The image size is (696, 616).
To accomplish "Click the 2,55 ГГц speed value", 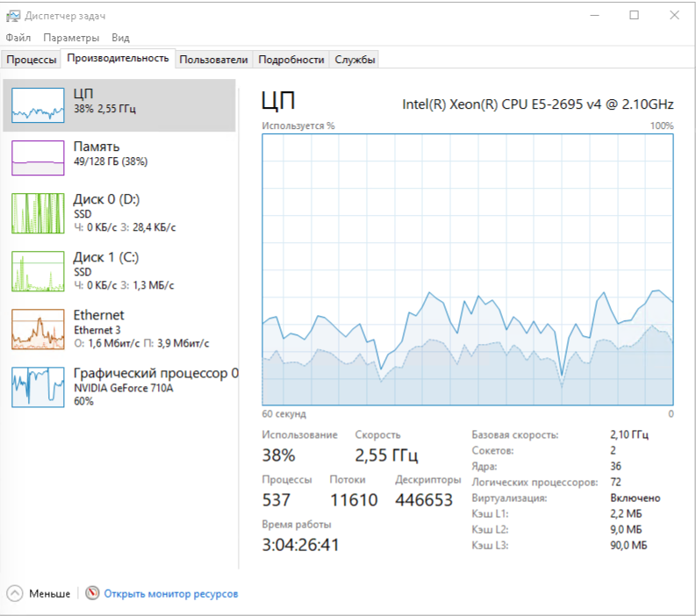I will pos(386,455).
